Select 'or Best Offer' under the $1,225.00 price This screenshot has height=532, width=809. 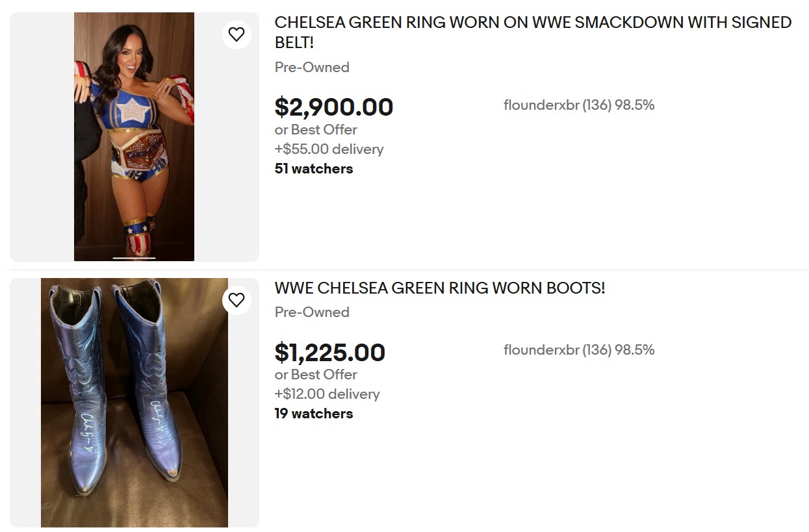coord(316,375)
